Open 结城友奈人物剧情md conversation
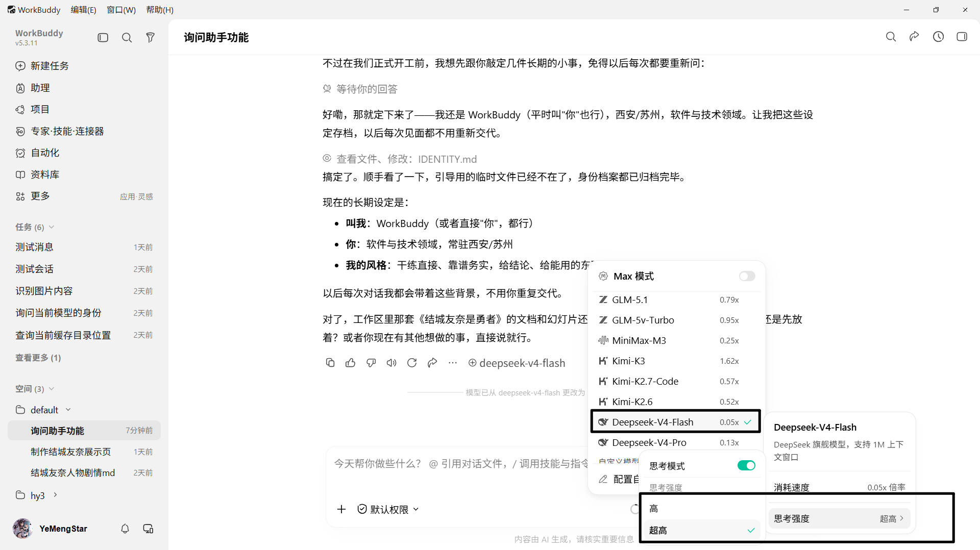The image size is (980, 550). (x=84, y=472)
